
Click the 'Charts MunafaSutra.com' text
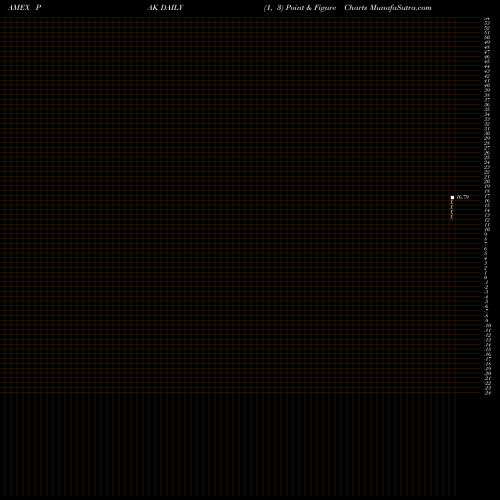tap(388, 8)
